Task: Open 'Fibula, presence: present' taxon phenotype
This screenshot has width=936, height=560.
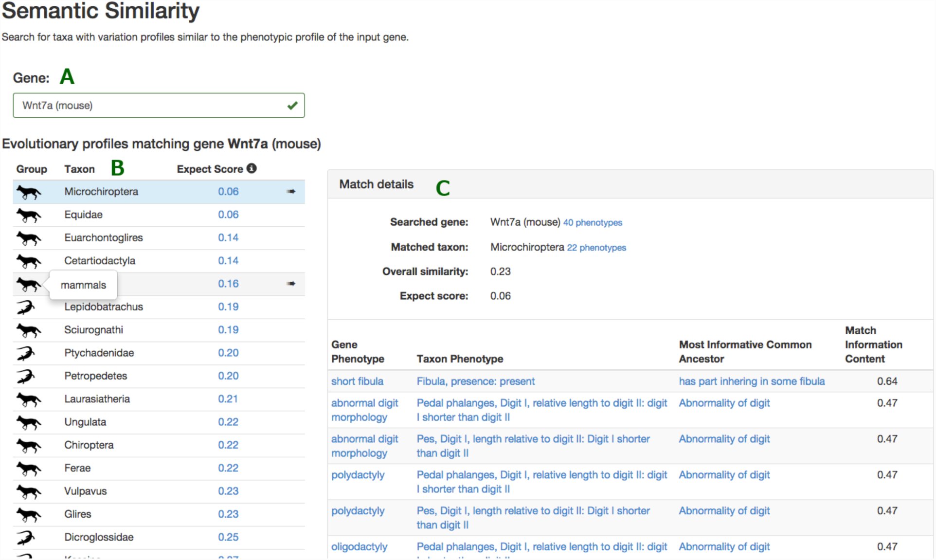Action: click(x=475, y=381)
